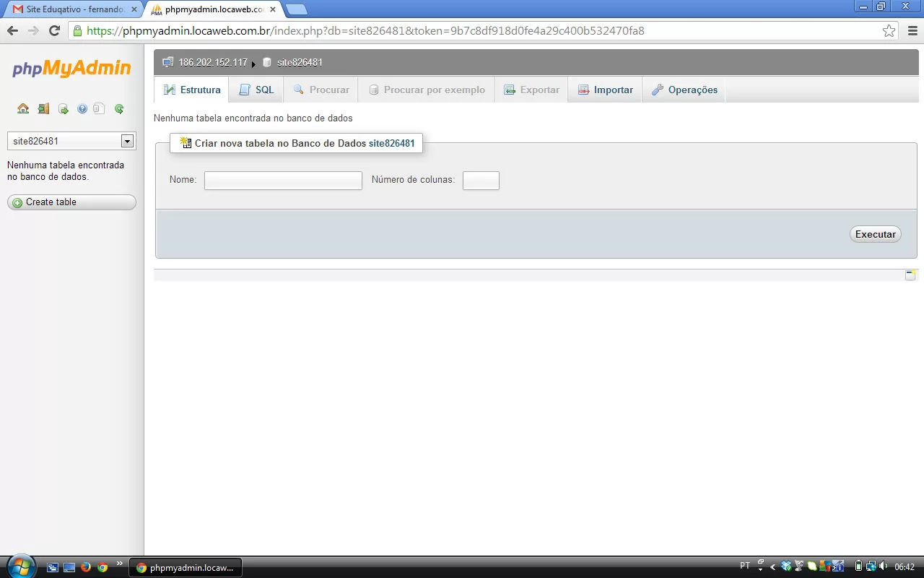
Task: Open the blue question mark documentation icon
Action: (x=82, y=109)
